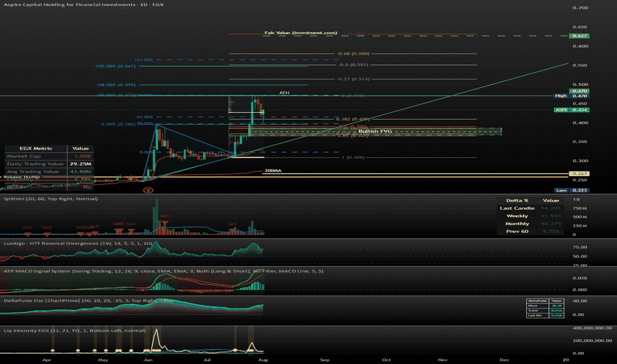Click the circled B event marker below the chart
617x364 pixels.
tap(148, 190)
